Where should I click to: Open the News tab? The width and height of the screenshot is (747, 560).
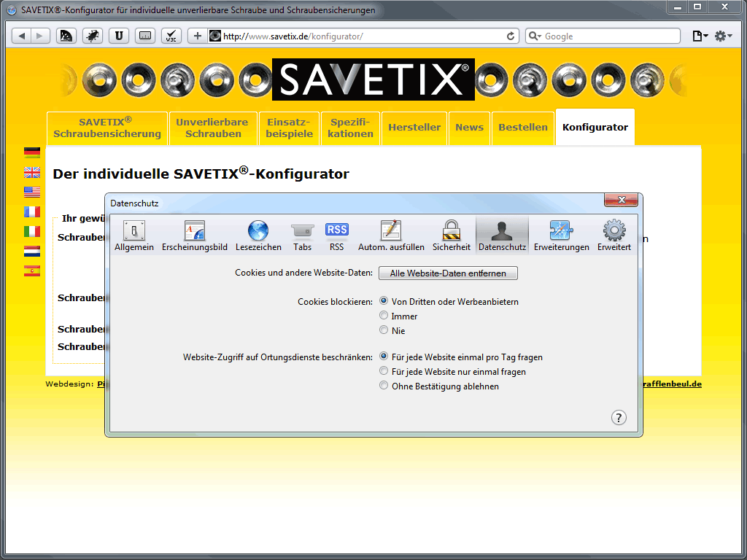[x=469, y=128]
